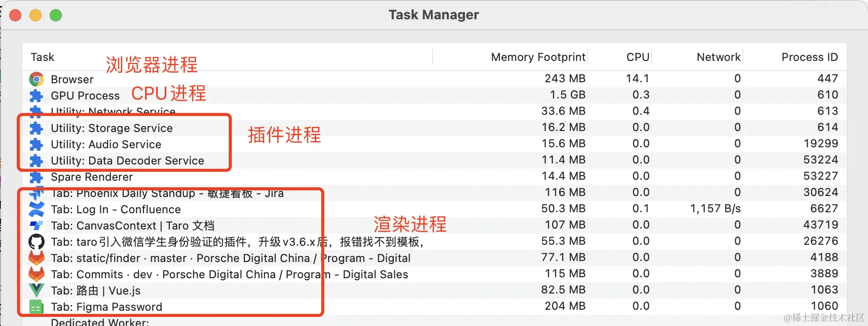Click the puzzle icon next to GPU Process
The height and width of the screenshot is (326, 868).
click(x=36, y=95)
